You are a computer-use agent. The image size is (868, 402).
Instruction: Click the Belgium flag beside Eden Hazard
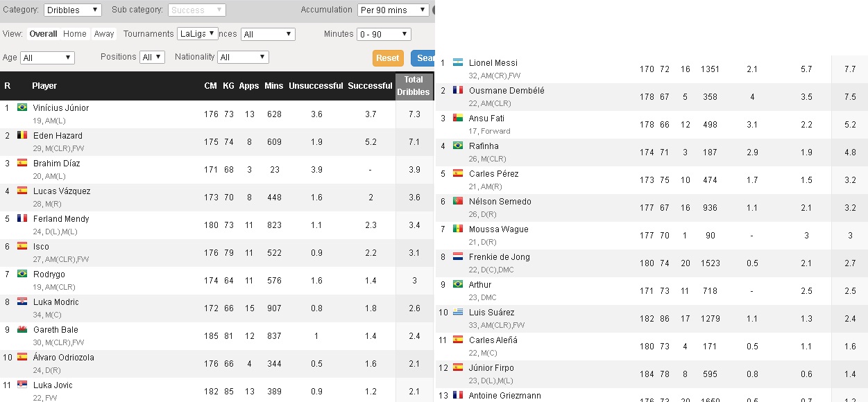point(22,135)
